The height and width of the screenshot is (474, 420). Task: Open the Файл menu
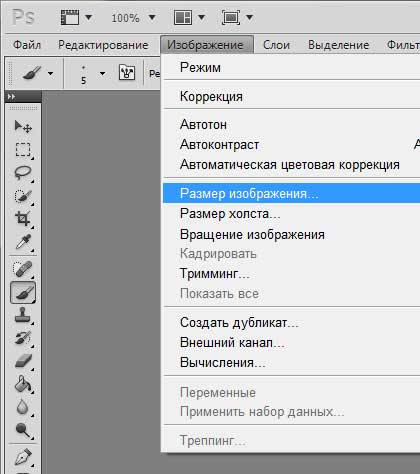point(27,45)
